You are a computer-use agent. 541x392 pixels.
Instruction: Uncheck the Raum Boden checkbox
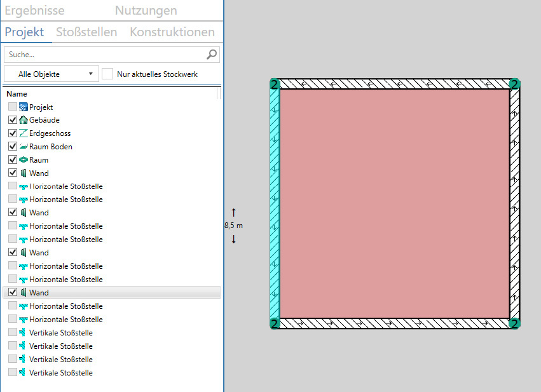13,146
